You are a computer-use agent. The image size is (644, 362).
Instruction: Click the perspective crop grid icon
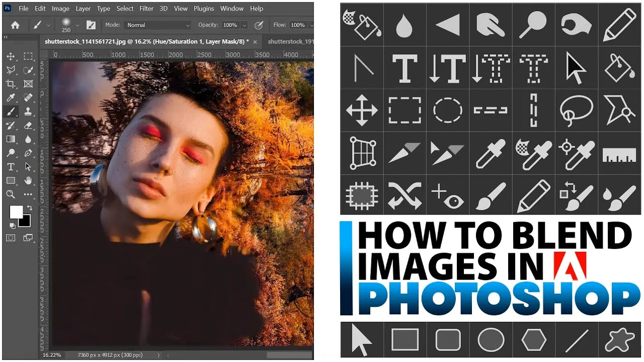[x=362, y=153]
